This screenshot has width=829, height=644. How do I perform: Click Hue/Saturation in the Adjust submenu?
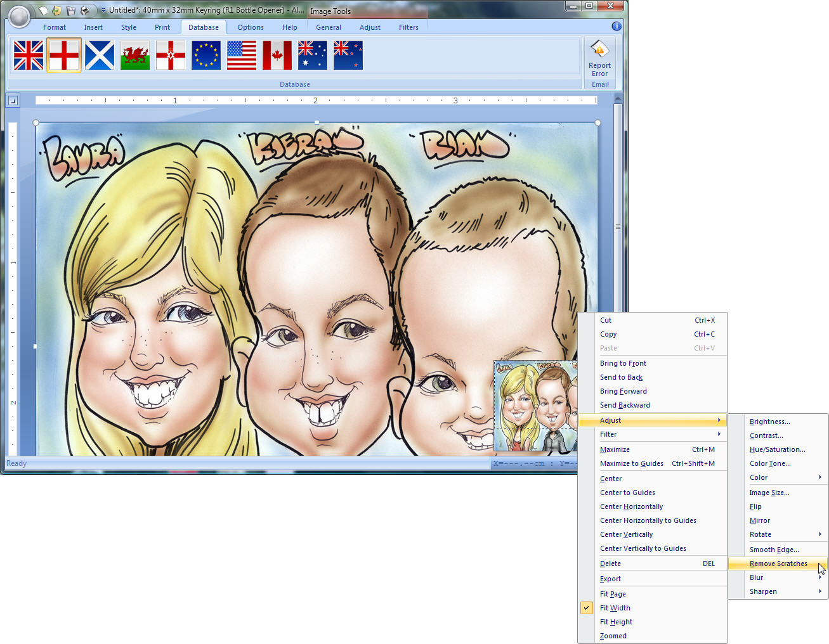click(x=777, y=449)
